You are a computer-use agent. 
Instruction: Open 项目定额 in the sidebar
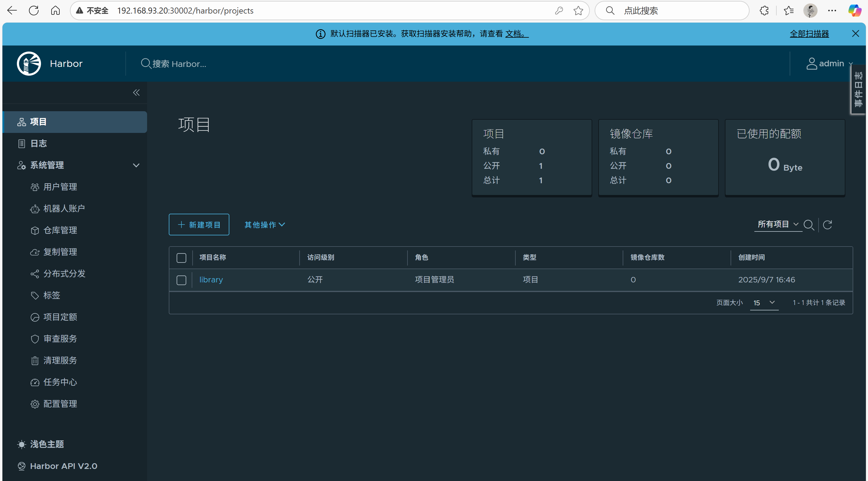tap(54, 317)
